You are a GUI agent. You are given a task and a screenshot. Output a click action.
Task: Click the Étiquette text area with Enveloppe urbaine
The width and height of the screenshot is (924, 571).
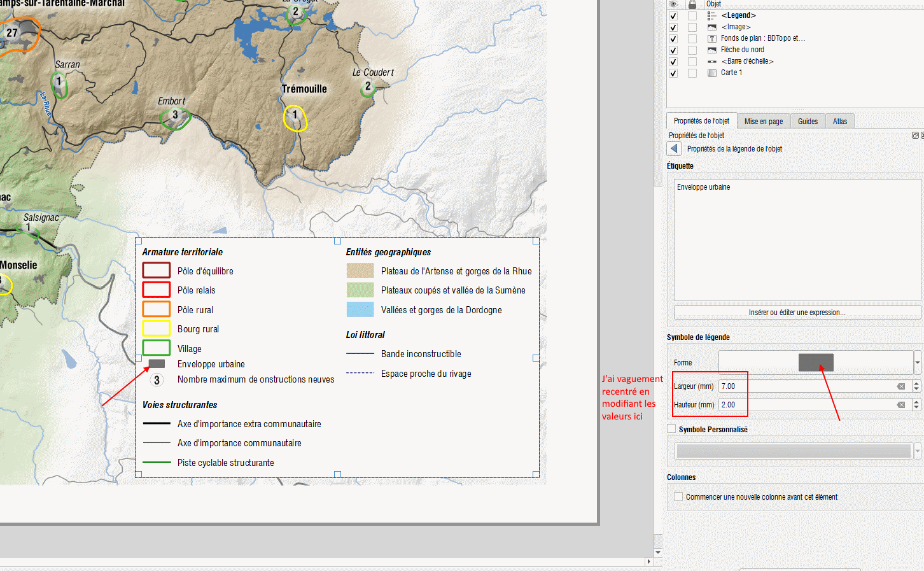797,240
